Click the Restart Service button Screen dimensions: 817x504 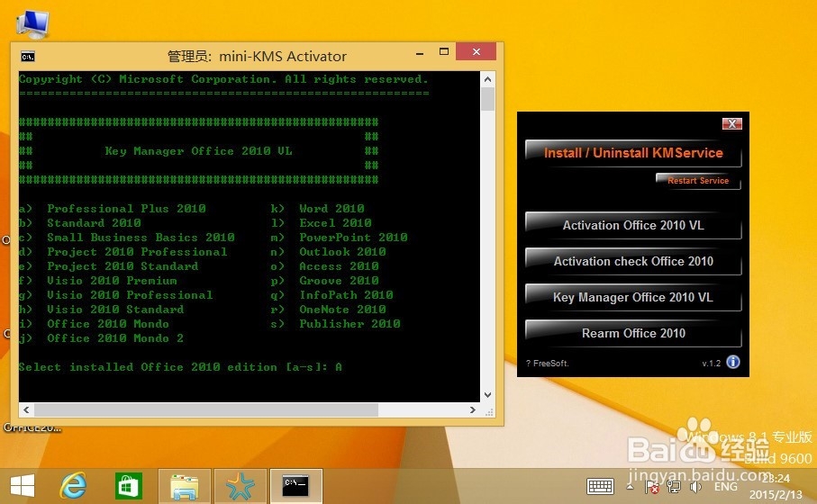pyautogui.click(x=698, y=181)
